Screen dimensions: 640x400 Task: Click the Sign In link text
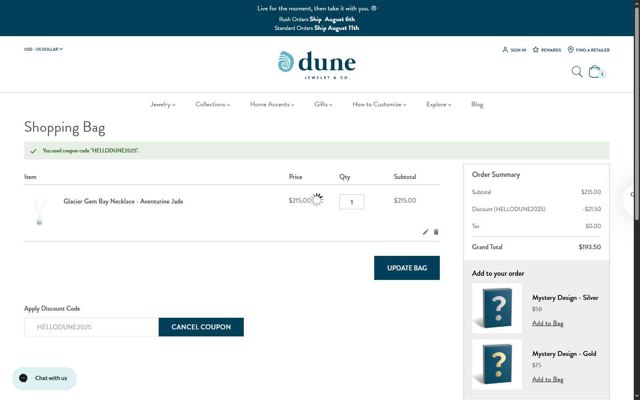coord(518,50)
